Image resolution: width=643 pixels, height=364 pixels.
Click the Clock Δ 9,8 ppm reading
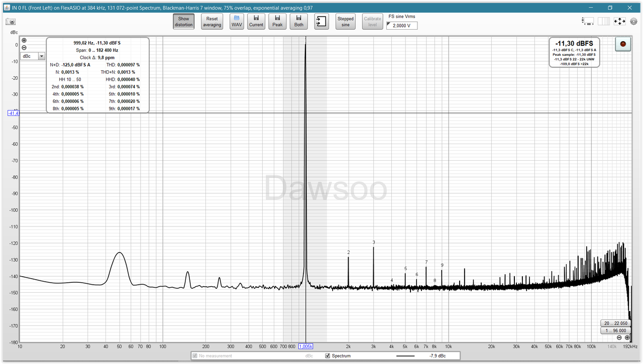97,58
